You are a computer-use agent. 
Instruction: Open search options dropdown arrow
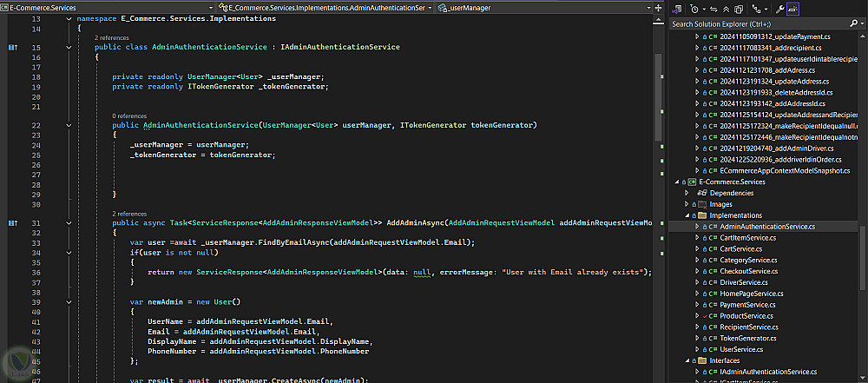[x=861, y=24]
